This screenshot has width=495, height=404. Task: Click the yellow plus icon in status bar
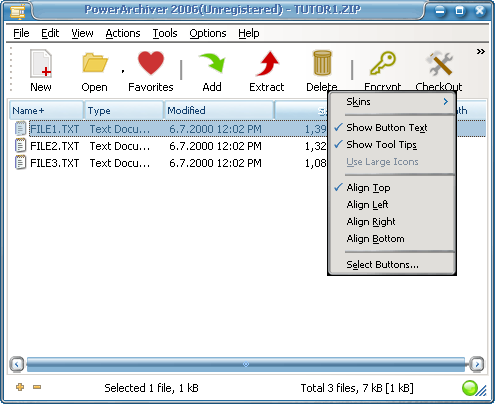[20, 387]
